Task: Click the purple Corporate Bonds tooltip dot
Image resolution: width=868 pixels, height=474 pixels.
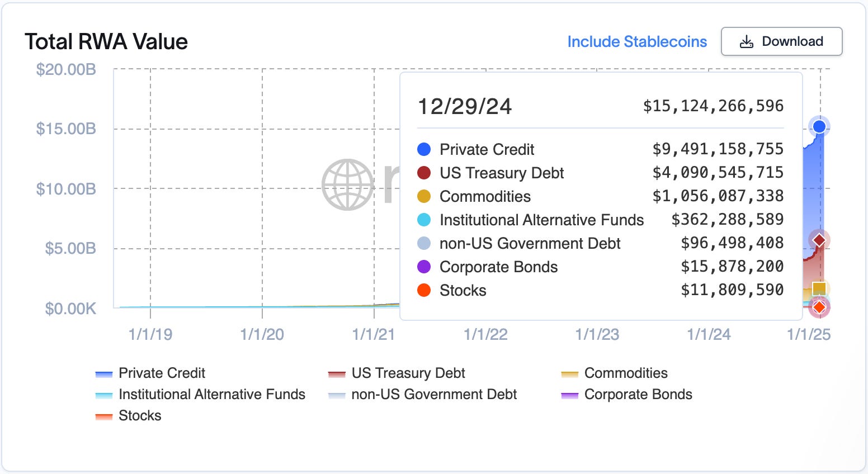Action: 424,267
